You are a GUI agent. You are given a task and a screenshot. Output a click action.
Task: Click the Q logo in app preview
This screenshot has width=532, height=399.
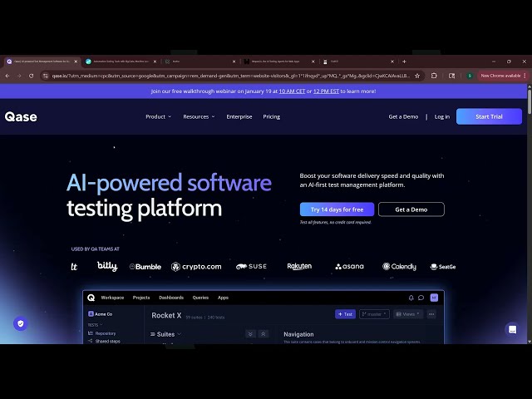tap(91, 298)
